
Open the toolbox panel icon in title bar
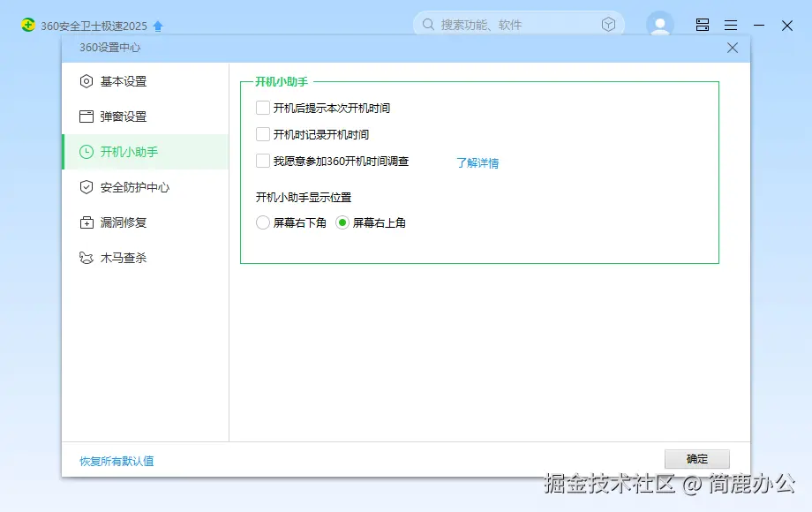coord(703,25)
